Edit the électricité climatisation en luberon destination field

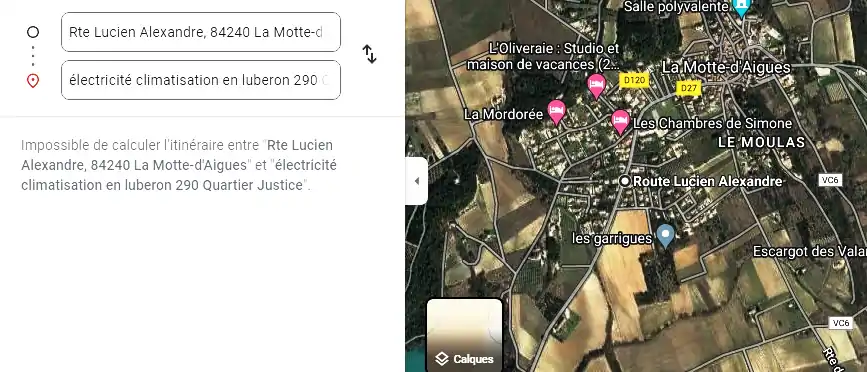pyautogui.click(x=201, y=80)
